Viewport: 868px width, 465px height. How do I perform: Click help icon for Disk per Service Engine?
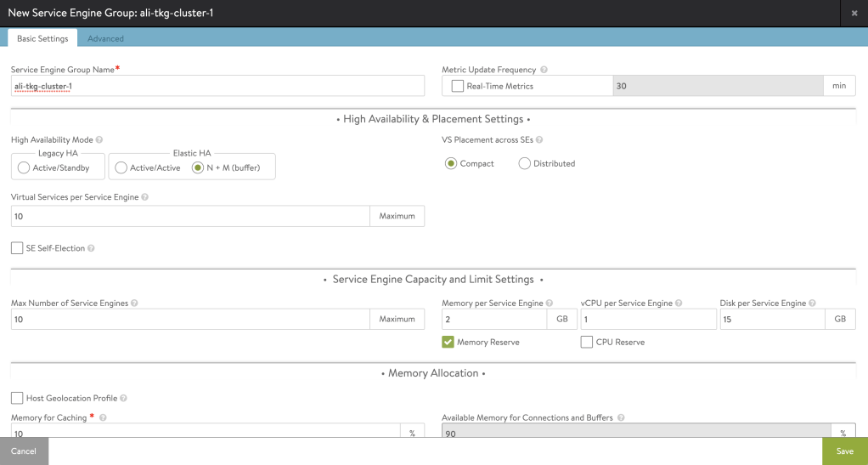click(813, 303)
